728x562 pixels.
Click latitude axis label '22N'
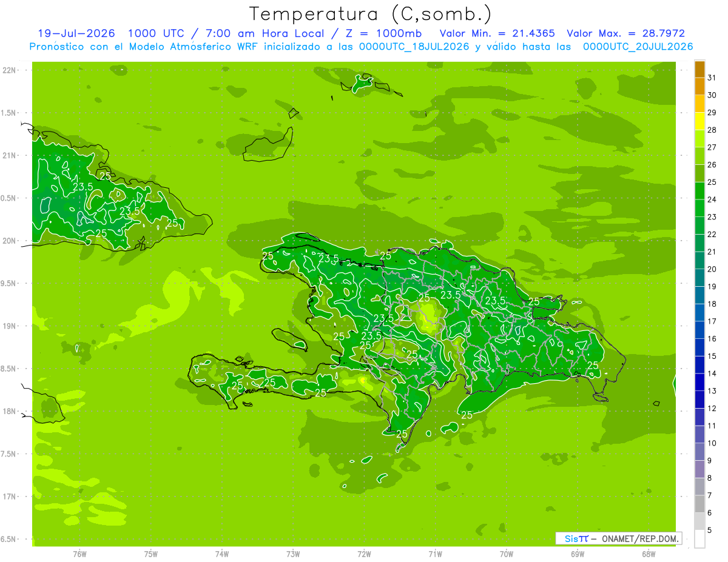tap(8, 70)
